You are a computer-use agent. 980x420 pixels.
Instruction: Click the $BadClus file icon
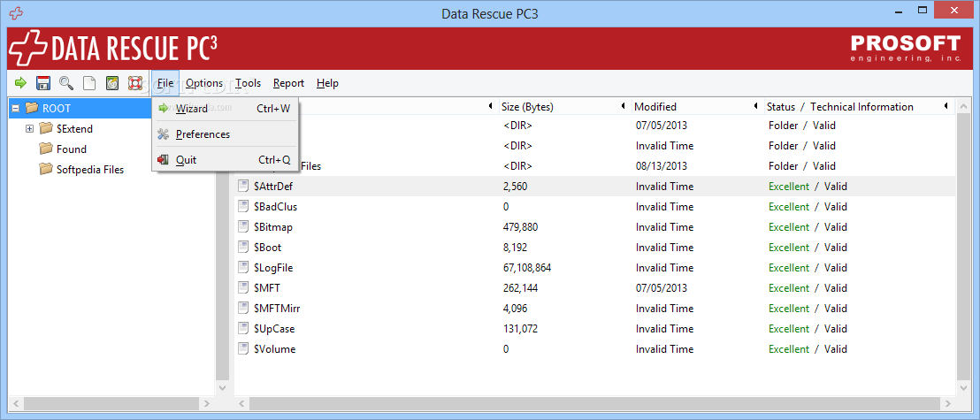click(243, 206)
